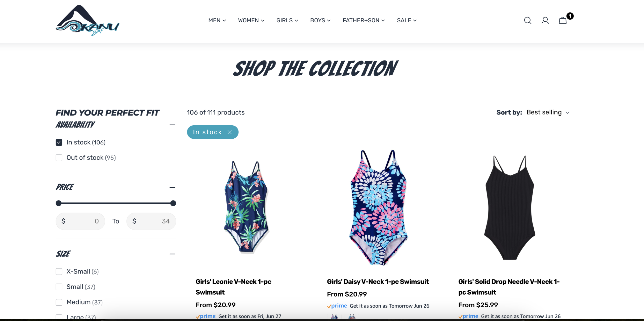The width and height of the screenshot is (644, 321).
Task: Collapse the Size filter section
Action: 172,254
